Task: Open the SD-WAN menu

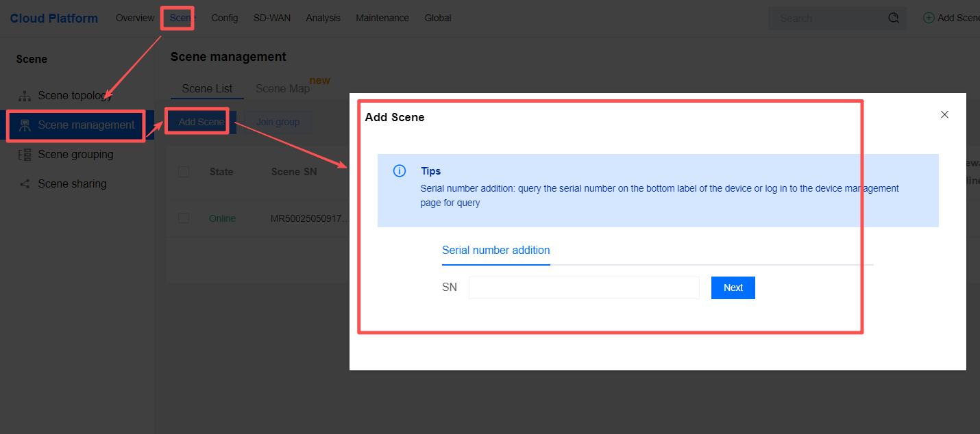Action: pyautogui.click(x=272, y=18)
